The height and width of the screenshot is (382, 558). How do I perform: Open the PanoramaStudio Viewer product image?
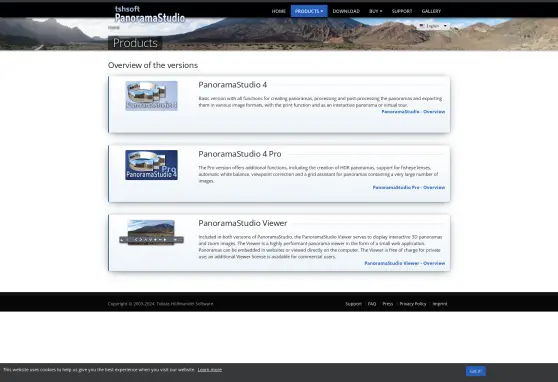[x=151, y=232]
